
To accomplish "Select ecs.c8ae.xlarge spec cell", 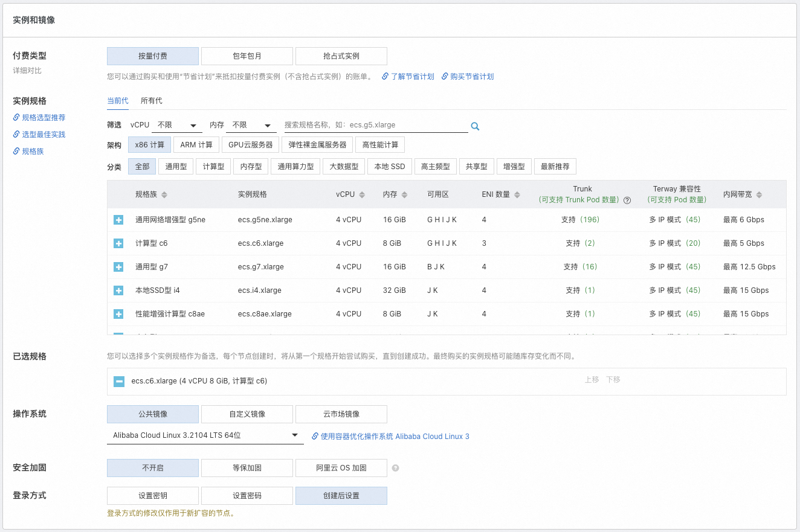I will tap(265, 314).
